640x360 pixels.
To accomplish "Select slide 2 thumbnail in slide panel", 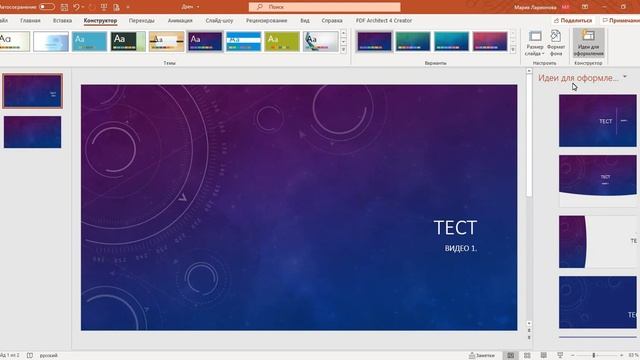I will click(33, 132).
